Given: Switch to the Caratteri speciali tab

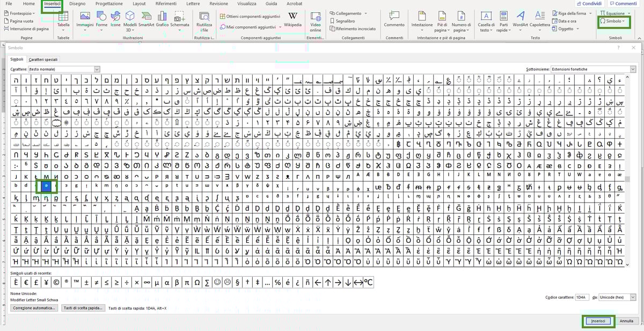Looking at the screenshot, I should [x=43, y=59].
